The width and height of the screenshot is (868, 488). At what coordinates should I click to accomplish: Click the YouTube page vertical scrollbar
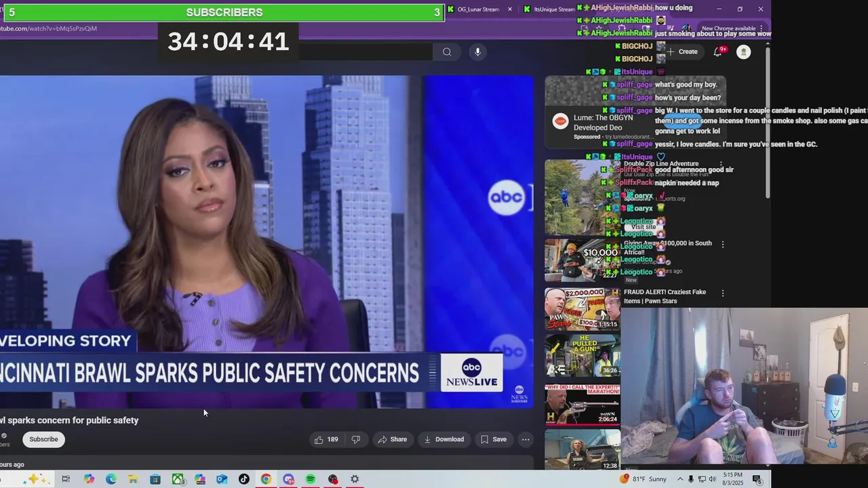click(768, 122)
